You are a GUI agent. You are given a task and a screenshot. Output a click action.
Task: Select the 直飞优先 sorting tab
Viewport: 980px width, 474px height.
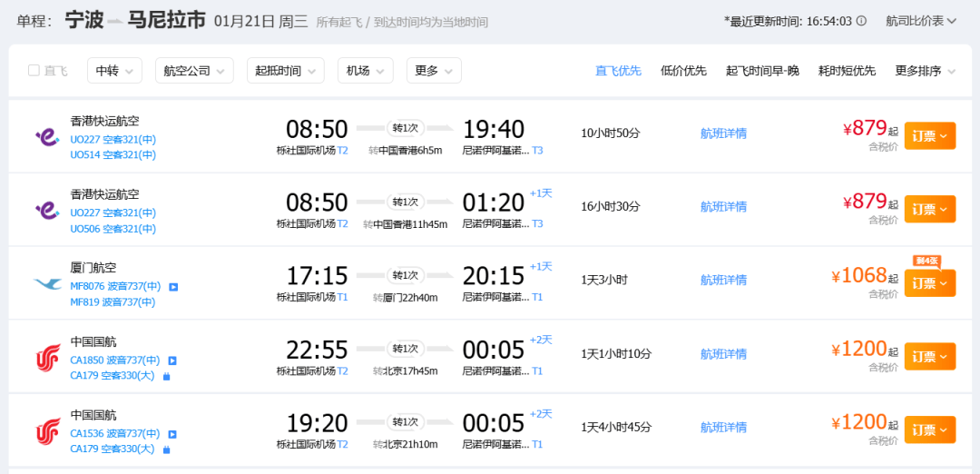click(618, 71)
